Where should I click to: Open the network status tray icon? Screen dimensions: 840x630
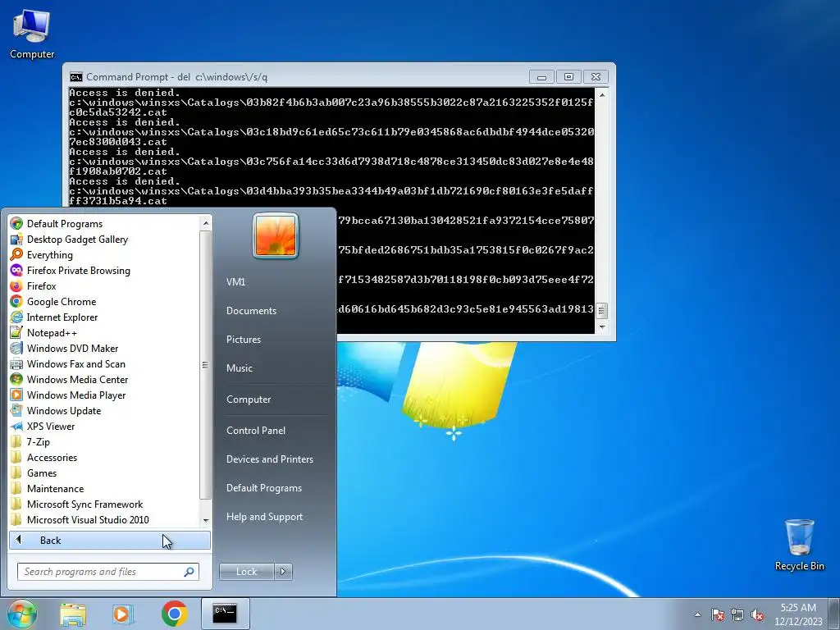click(737, 614)
